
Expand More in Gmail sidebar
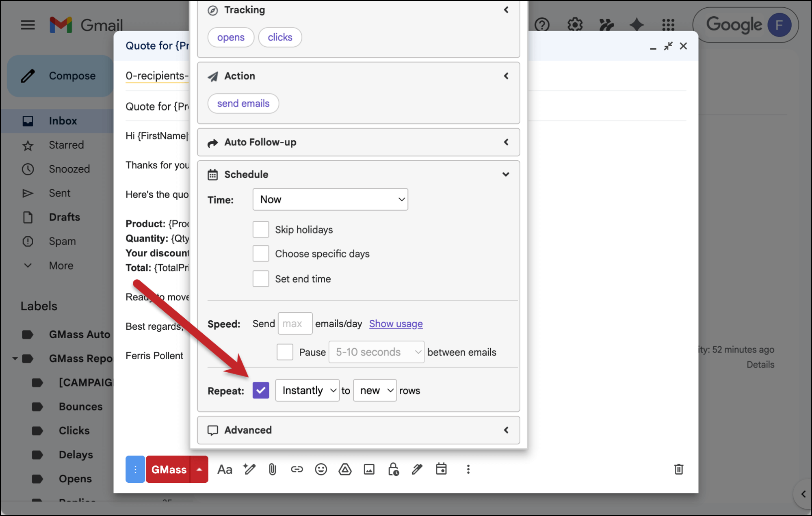61,266
